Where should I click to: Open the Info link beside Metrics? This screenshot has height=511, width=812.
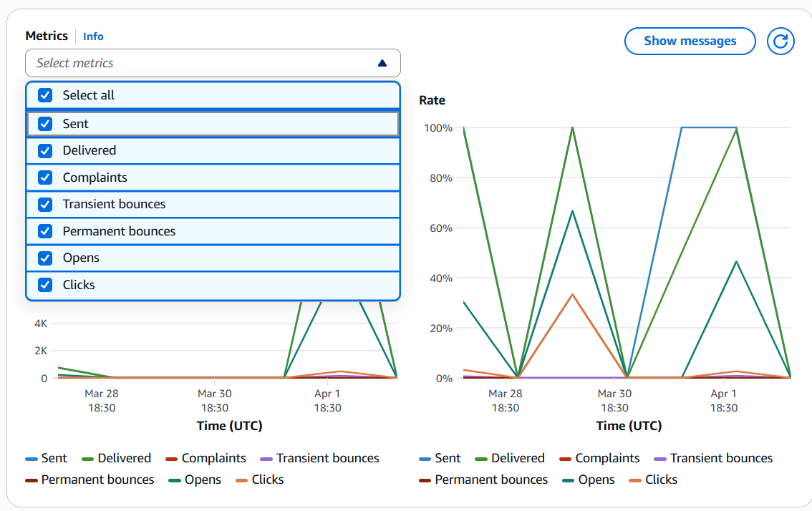pyautogui.click(x=93, y=36)
